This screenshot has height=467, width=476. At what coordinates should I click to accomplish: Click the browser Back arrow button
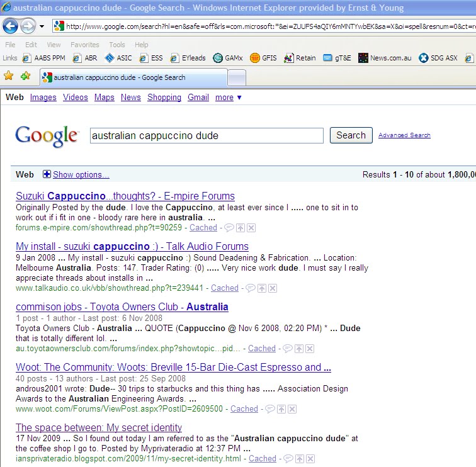tap(10, 26)
